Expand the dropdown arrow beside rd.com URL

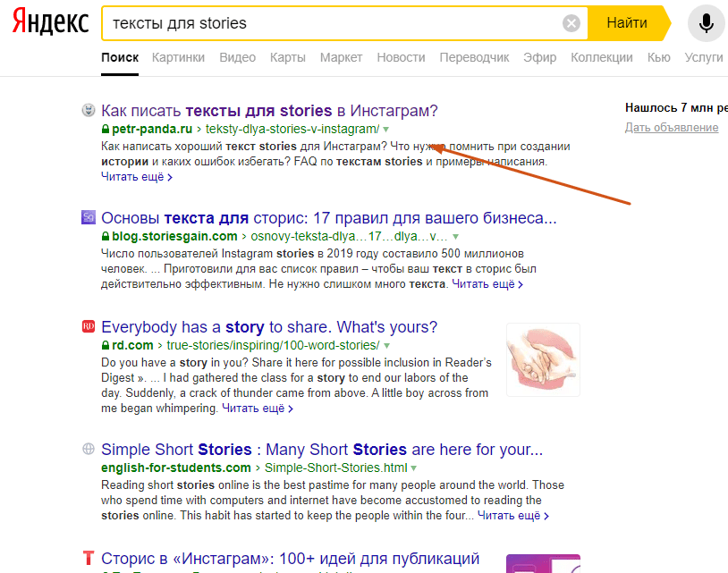pos(386,346)
